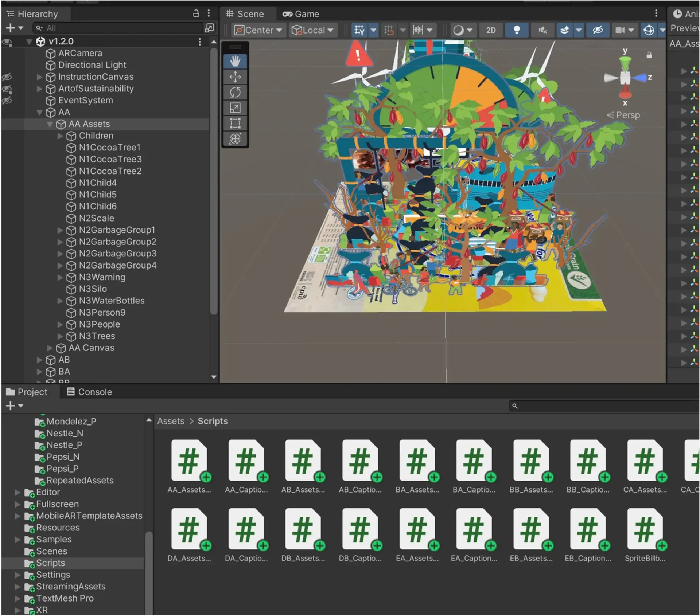Image resolution: width=700 pixels, height=615 pixels.
Task: Toggle 2D view mode
Action: tap(491, 30)
